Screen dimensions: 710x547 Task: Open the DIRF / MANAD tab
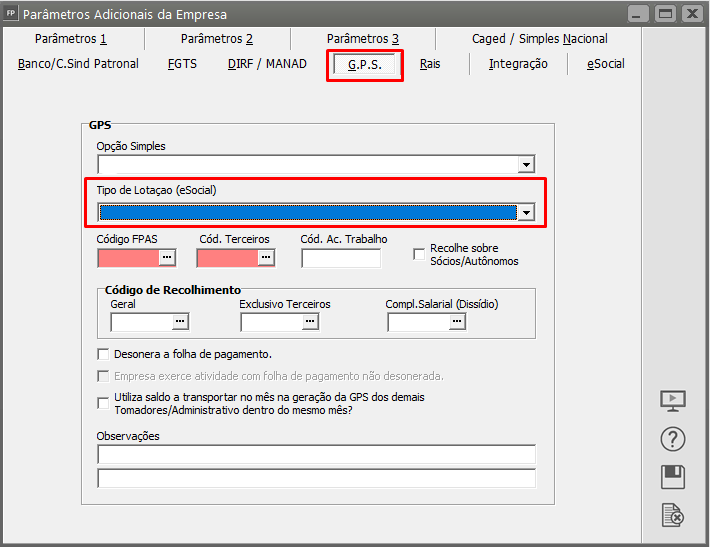267,64
